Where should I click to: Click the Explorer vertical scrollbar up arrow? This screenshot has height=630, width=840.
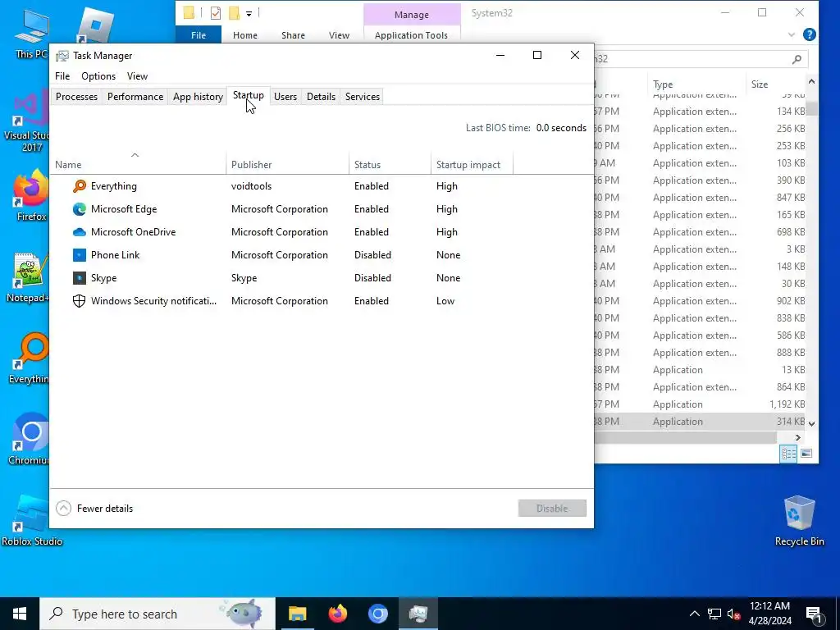[x=811, y=81]
